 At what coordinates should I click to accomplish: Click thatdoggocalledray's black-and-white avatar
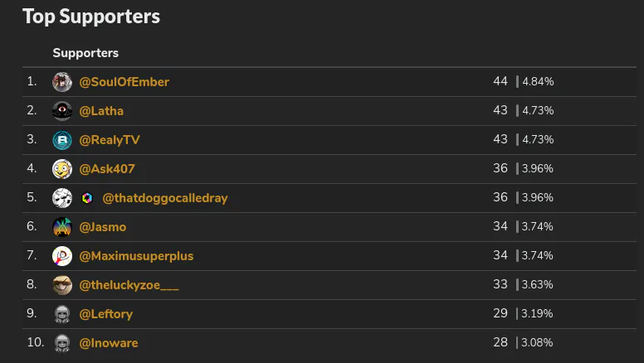[62, 198]
